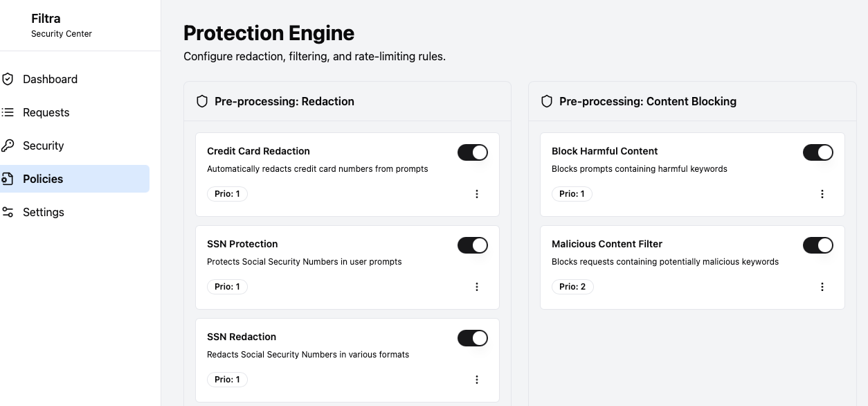Viewport: 868px width, 406px height.
Task: Open SSN Protection more options menu
Action: coord(477,287)
